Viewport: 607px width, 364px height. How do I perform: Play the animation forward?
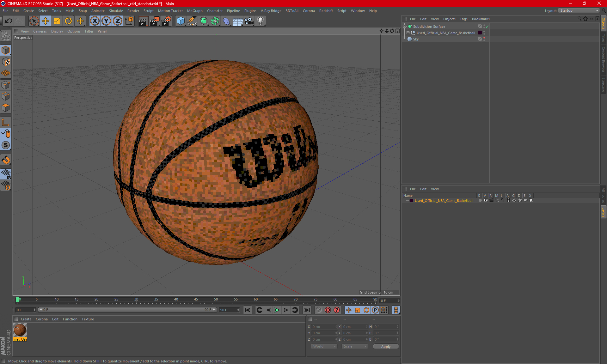[x=277, y=310]
